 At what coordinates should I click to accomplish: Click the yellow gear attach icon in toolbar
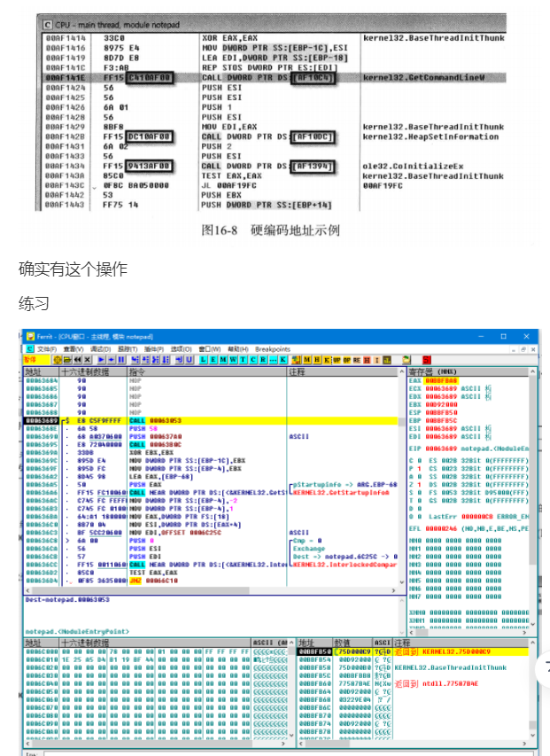point(57,359)
